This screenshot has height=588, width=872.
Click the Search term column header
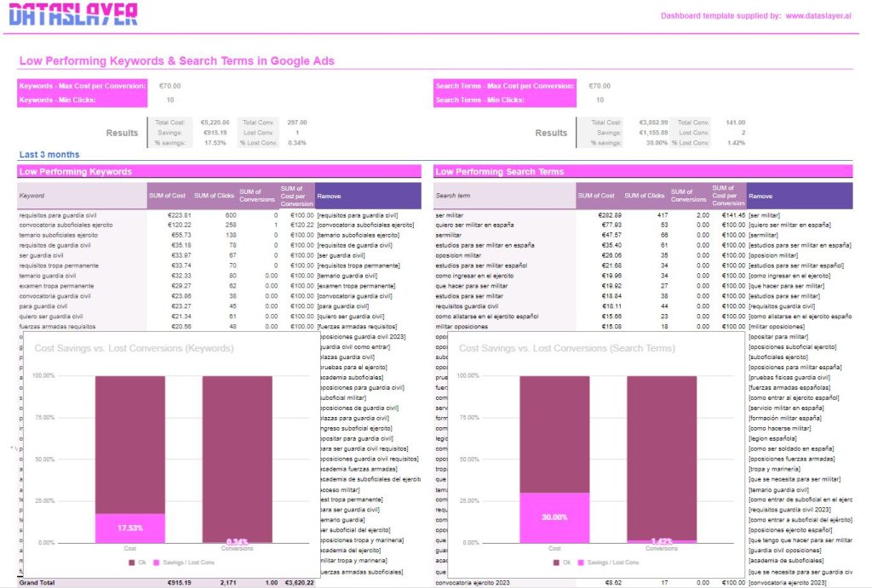[504, 196]
